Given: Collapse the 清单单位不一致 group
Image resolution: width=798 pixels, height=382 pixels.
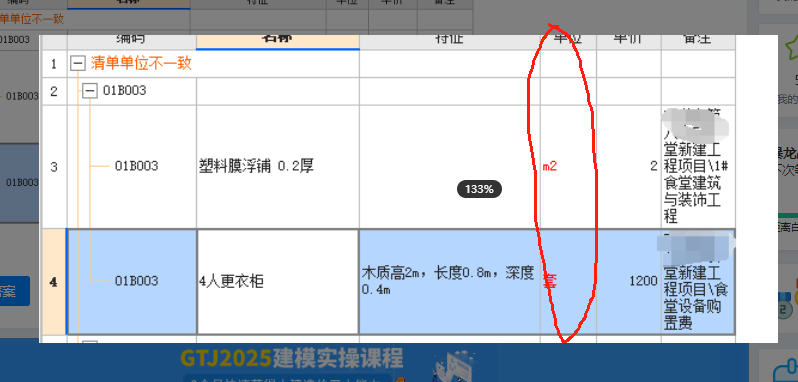Looking at the screenshot, I should tap(77, 64).
